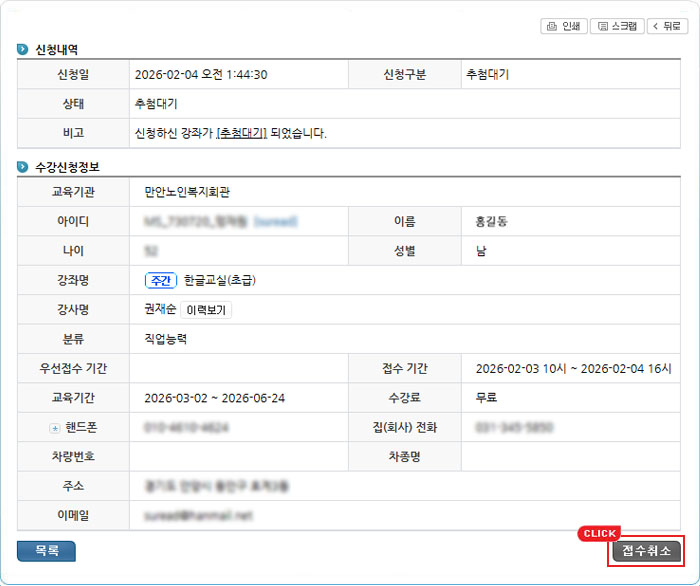Click the 수강료 value 무료
Viewport: 700px width, 586px height.
[487, 398]
